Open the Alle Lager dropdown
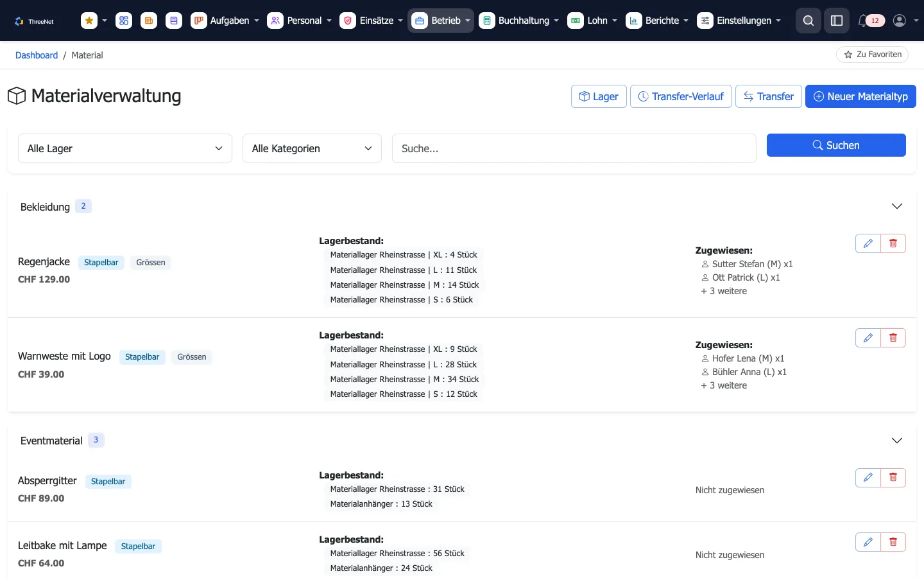Image resolution: width=924 pixels, height=578 pixels. tap(125, 148)
